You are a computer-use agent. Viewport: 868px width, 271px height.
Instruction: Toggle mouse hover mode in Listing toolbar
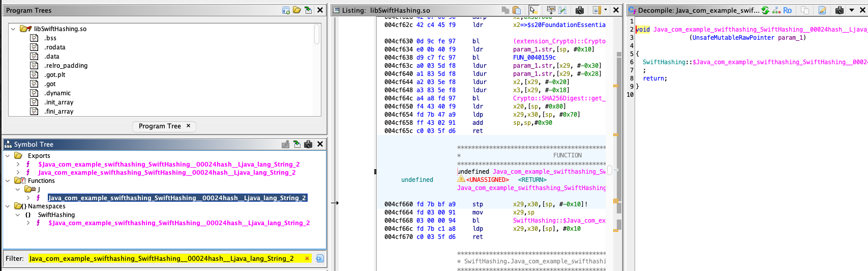533,10
